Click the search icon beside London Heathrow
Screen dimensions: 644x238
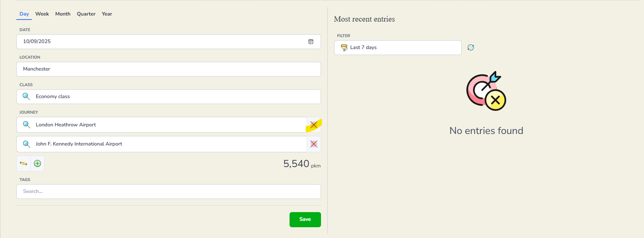tap(26, 125)
